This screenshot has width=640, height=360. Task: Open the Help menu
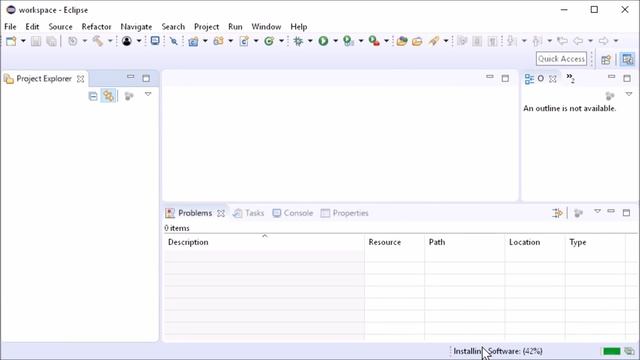coord(299,27)
